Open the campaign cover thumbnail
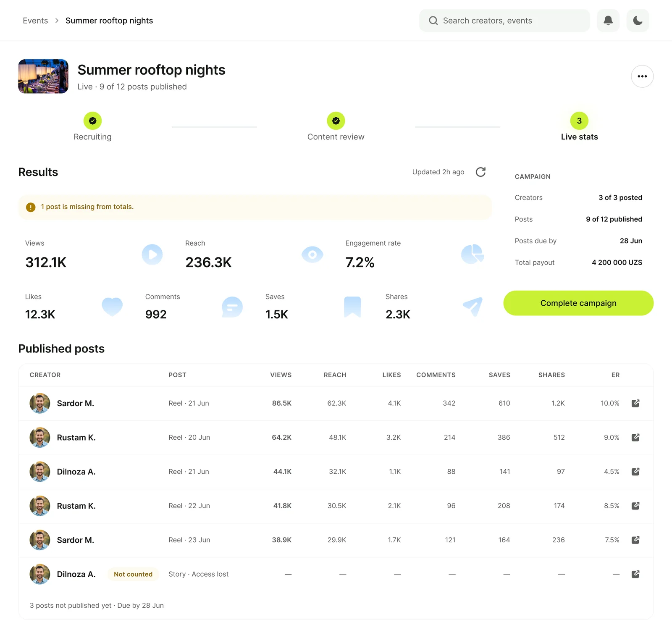This screenshot has height=638, width=672. click(43, 76)
